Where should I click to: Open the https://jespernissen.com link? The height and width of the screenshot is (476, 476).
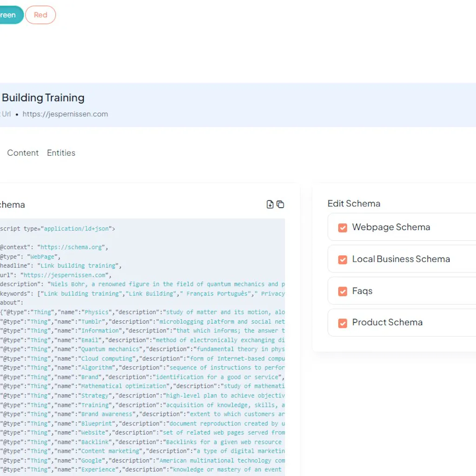click(65, 114)
